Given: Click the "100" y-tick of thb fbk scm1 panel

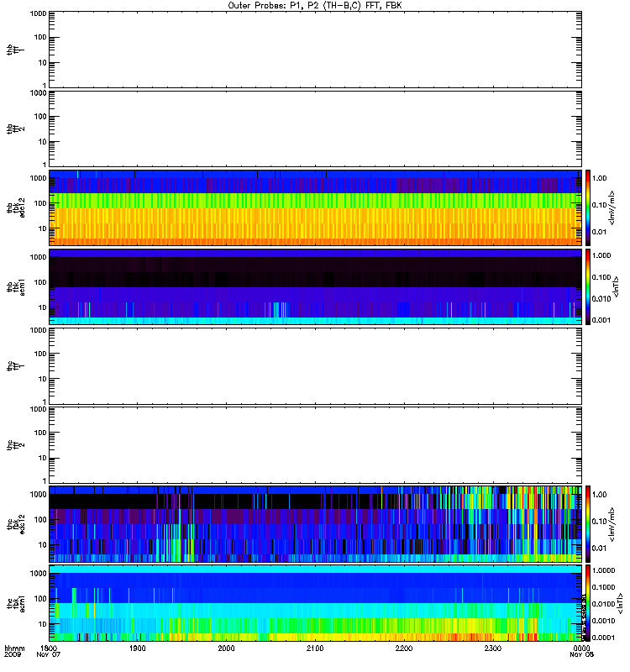Looking at the screenshot, I should (x=40, y=282).
